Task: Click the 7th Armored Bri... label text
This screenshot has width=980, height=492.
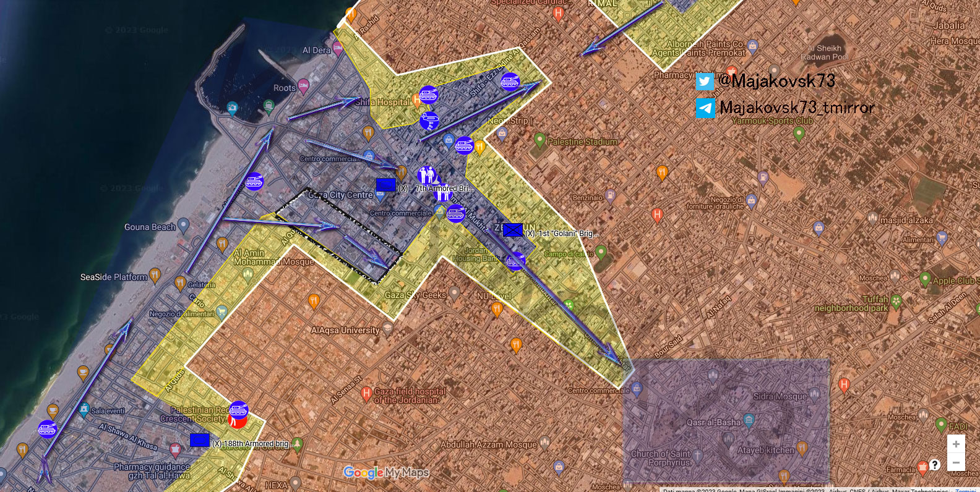Action: pyautogui.click(x=436, y=188)
